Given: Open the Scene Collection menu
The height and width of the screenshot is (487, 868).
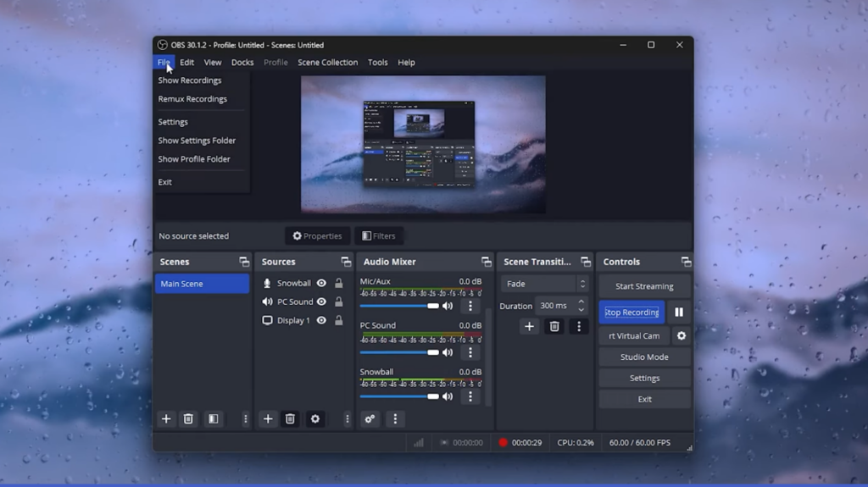Looking at the screenshot, I should [x=327, y=63].
